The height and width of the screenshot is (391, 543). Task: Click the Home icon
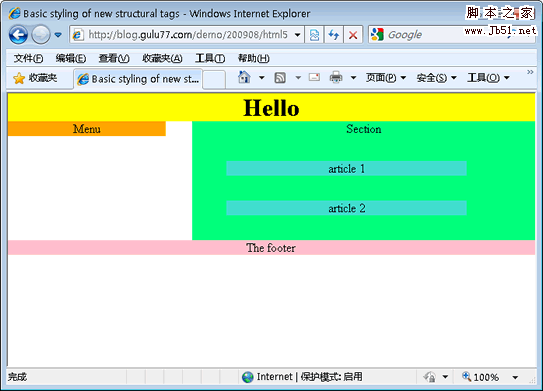click(x=244, y=77)
